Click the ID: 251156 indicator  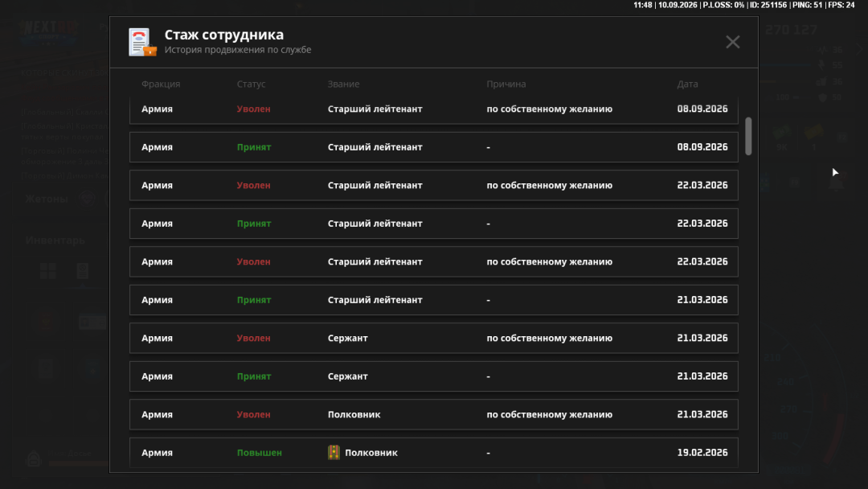point(768,5)
